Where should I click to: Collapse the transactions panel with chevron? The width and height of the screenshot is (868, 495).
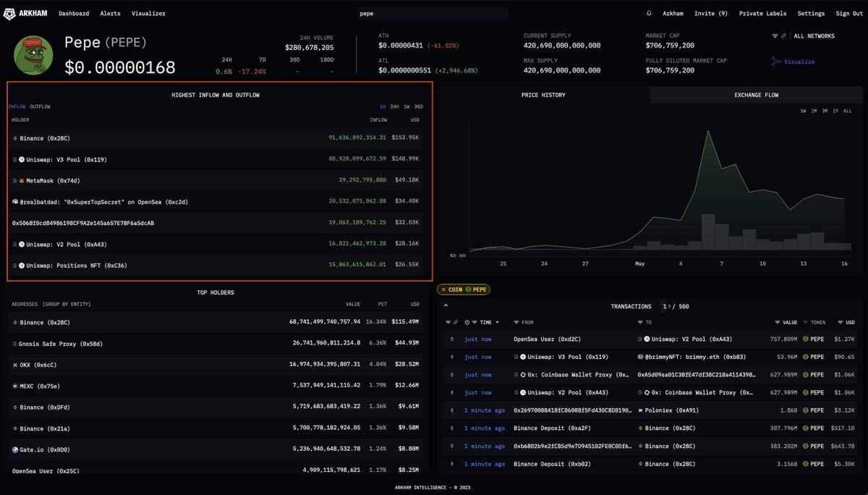[446, 306]
